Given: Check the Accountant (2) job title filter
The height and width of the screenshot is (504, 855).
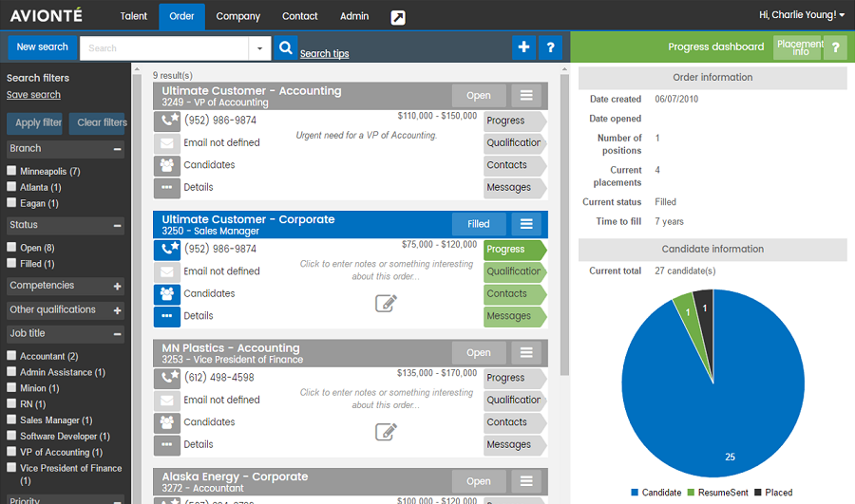Looking at the screenshot, I should [x=11, y=355].
